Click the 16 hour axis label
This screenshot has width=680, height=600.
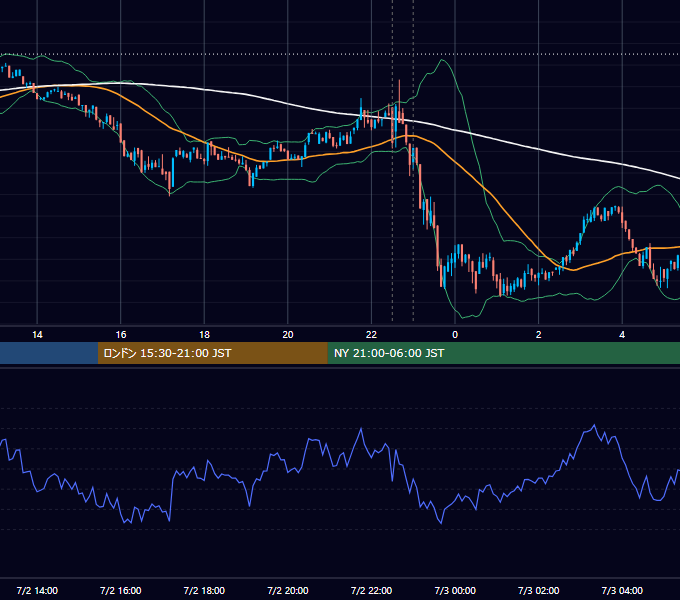121,335
